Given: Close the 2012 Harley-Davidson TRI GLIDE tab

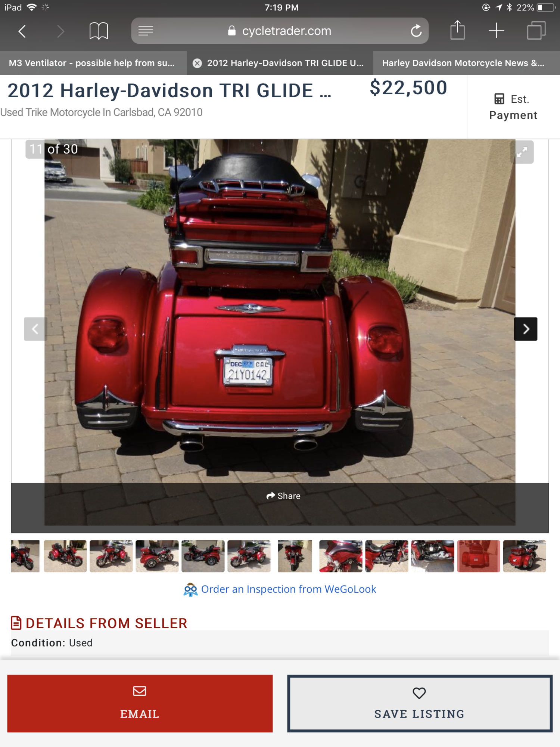Looking at the screenshot, I should (197, 63).
